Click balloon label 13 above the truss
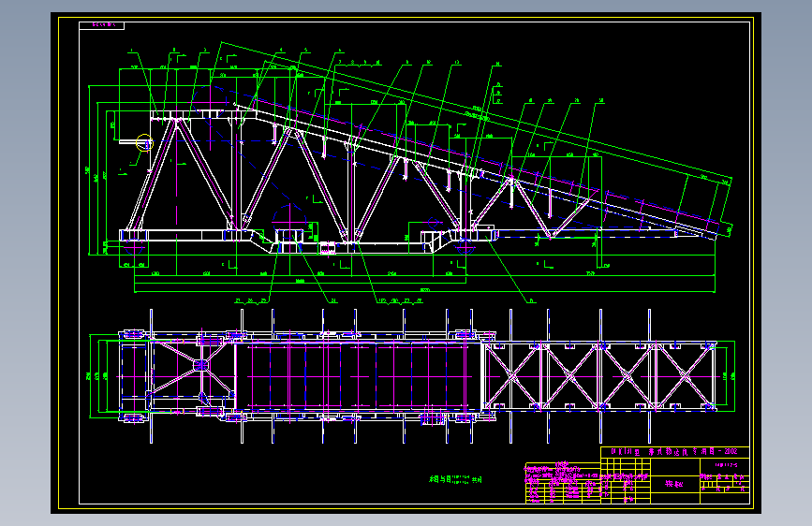The image size is (812, 526). coord(456,62)
